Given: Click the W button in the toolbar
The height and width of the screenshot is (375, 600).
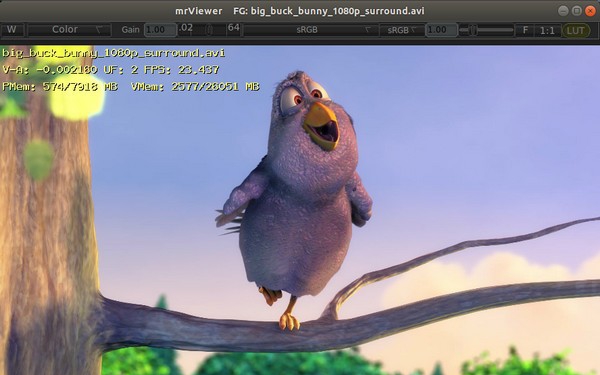Looking at the screenshot, I should (12, 30).
